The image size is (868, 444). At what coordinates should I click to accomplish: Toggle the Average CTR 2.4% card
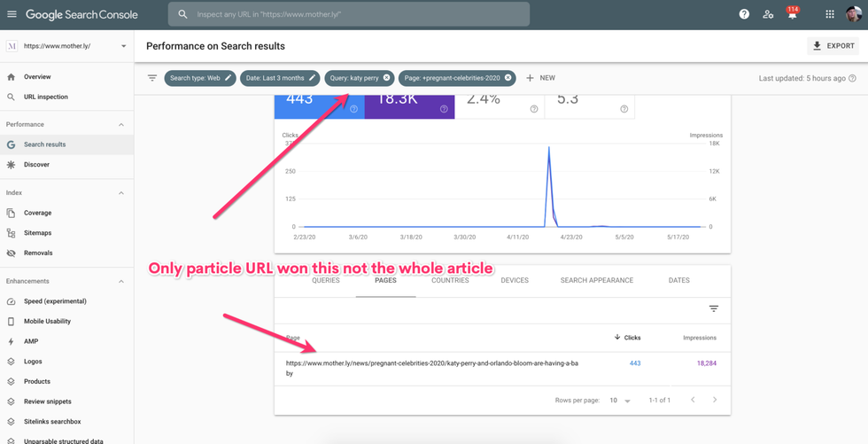pyautogui.click(x=500, y=104)
